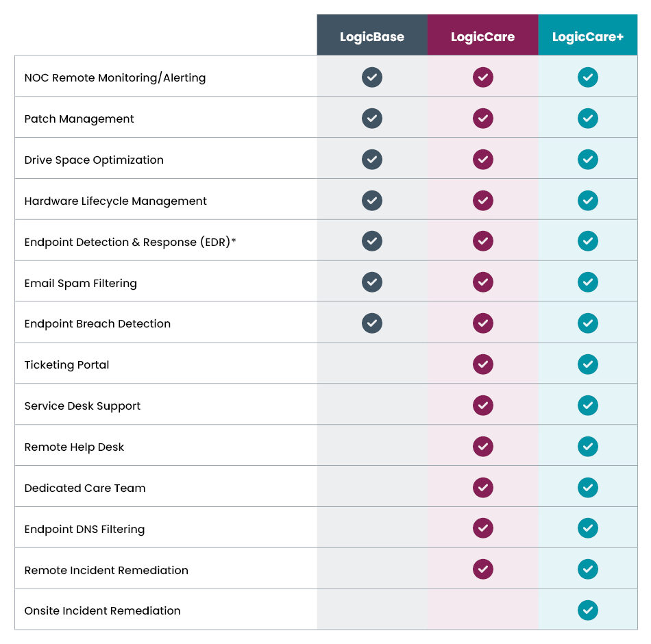Image resolution: width=651 pixels, height=644 pixels.
Task: Click LogicBase checkmark for Patch Management
Action: (x=372, y=119)
